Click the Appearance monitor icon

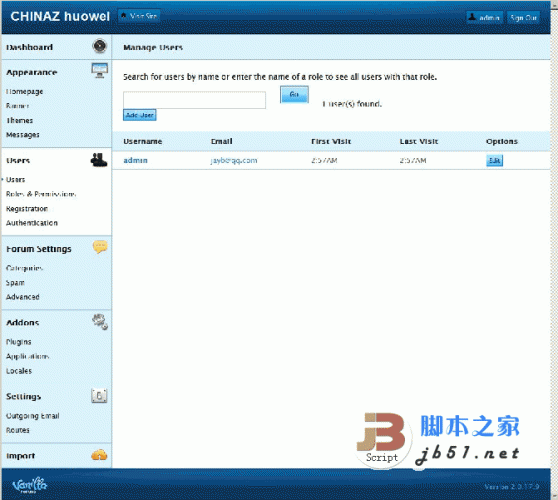[x=99, y=70]
